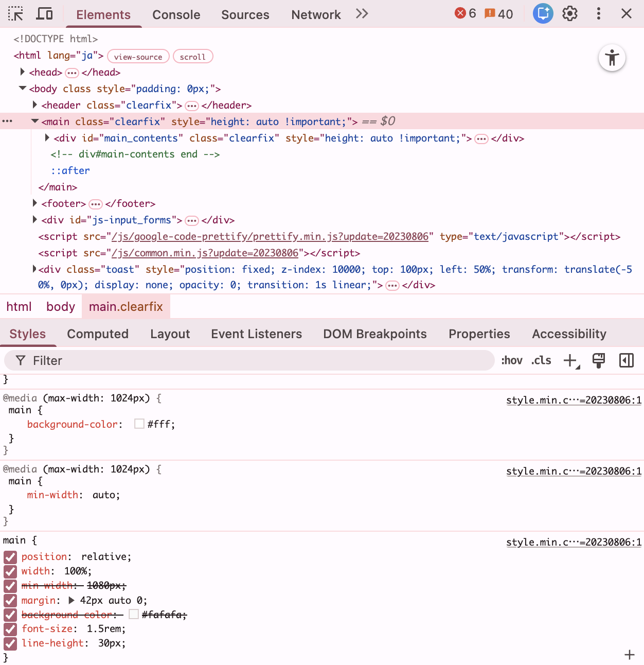Expand collapsed js-input_forms ellipsis badge
This screenshot has height=665, width=644.
point(192,221)
